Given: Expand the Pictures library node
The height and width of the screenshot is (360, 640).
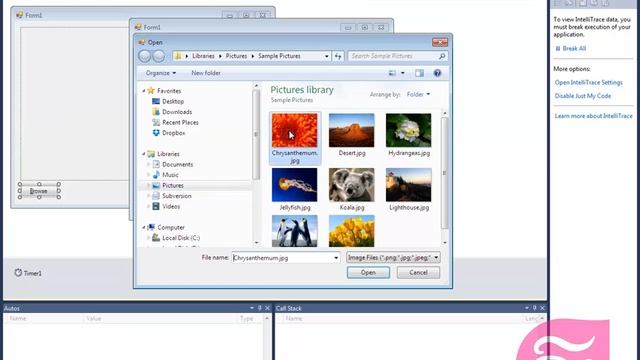Looking at the screenshot, I should (149, 185).
